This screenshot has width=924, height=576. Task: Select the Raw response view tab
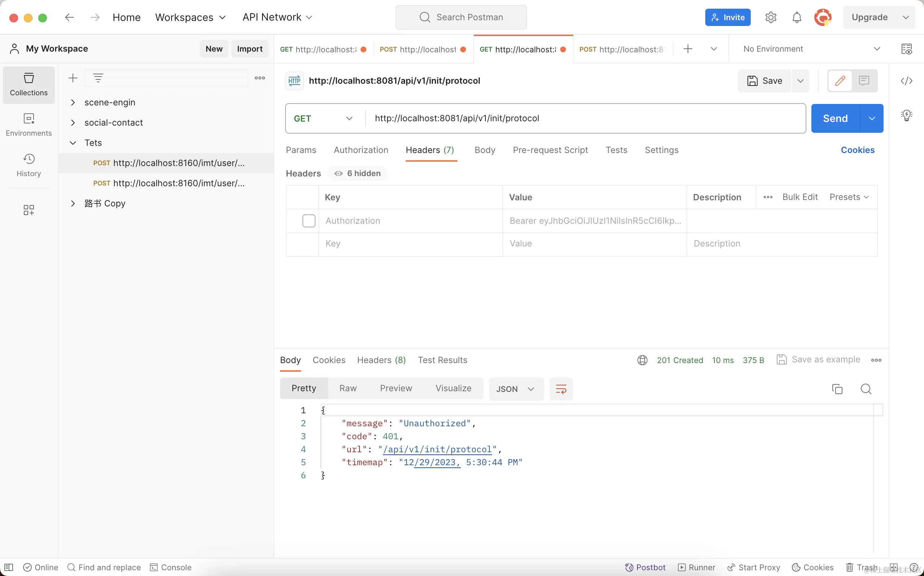pyautogui.click(x=348, y=388)
